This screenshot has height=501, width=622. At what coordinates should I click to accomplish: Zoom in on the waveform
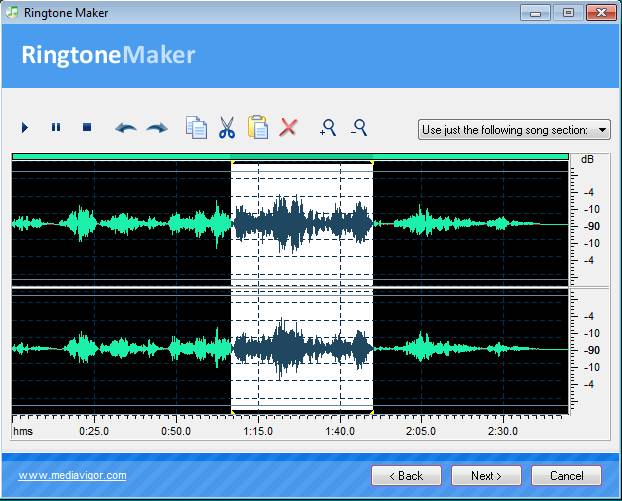327,128
